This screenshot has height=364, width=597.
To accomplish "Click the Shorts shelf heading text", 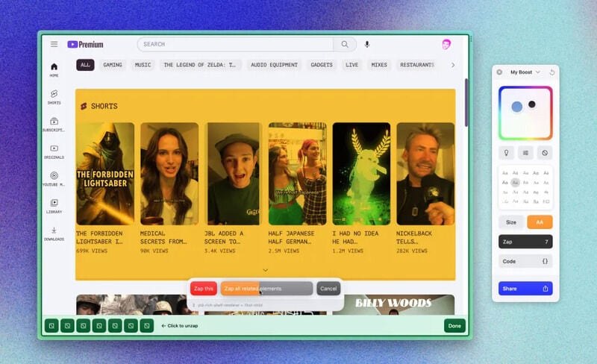I will point(104,106).
